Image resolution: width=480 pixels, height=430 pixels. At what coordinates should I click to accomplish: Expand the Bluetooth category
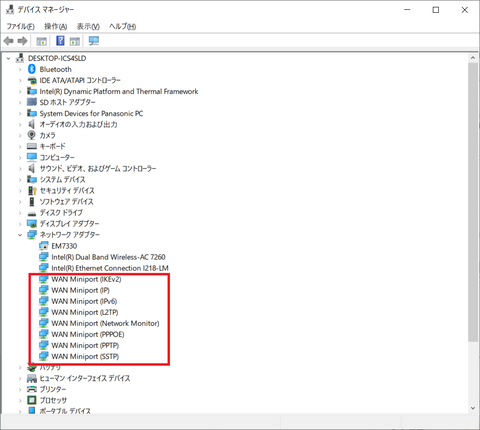click(20, 69)
